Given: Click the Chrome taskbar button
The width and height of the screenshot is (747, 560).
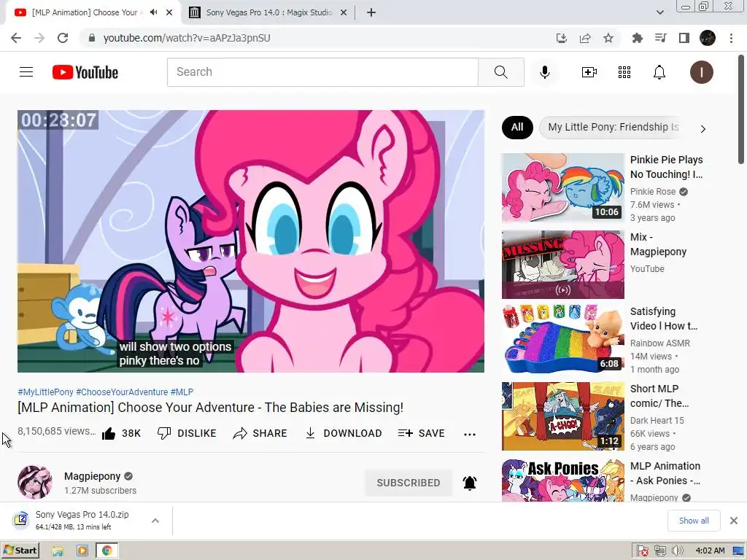Looking at the screenshot, I should coord(107,551).
